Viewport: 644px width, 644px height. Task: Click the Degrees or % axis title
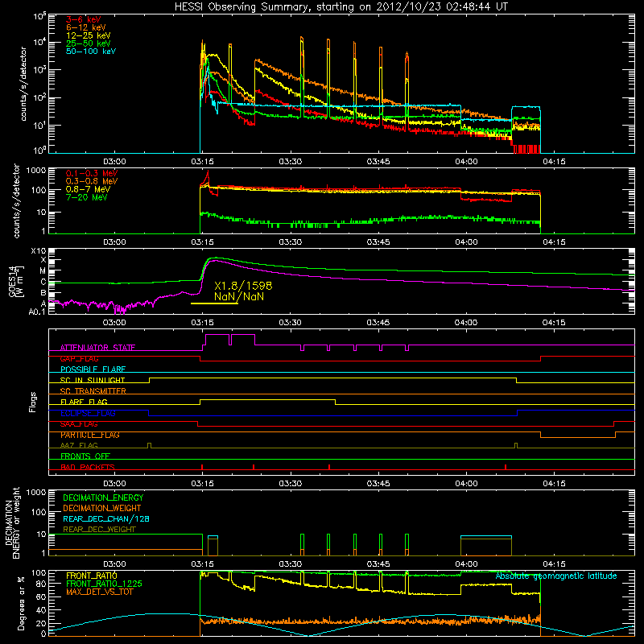[21, 603]
